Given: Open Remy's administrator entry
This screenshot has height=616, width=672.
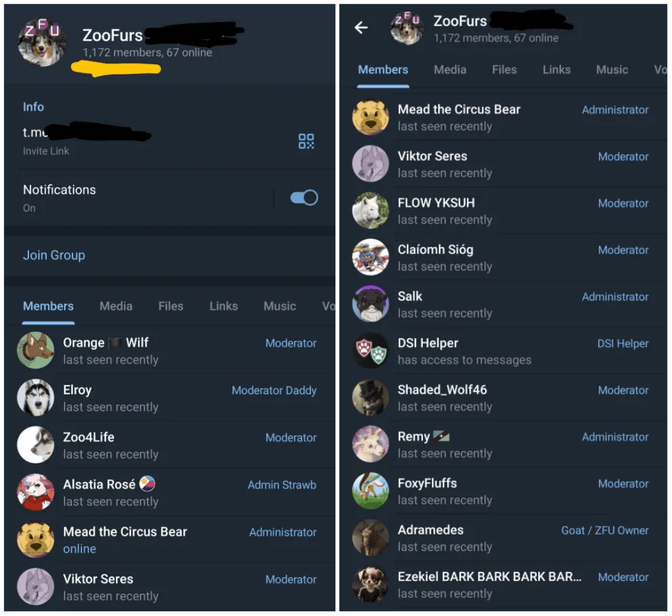Looking at the screenshot, I should (x=503, y=445).
